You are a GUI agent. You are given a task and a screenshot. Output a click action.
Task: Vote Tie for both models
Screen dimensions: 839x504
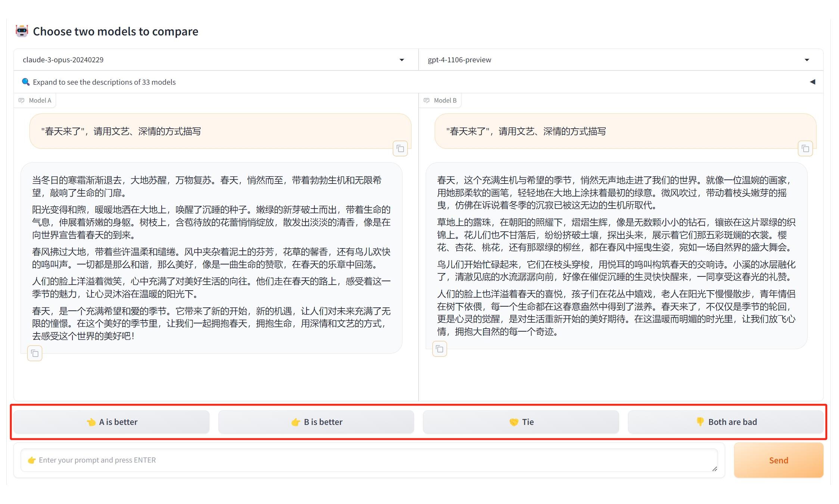click(521, 422)
